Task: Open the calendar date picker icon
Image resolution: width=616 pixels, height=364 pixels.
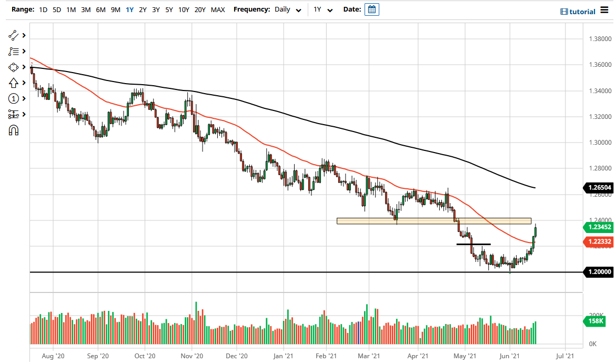Action: (x=372, y=9)
